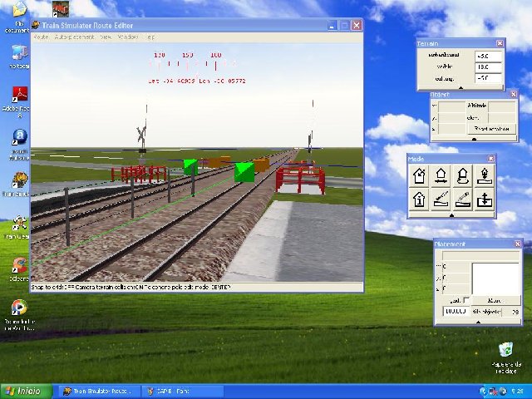Open the View menu
Viewport: 532px width, 399px height.
coord(106,37)
